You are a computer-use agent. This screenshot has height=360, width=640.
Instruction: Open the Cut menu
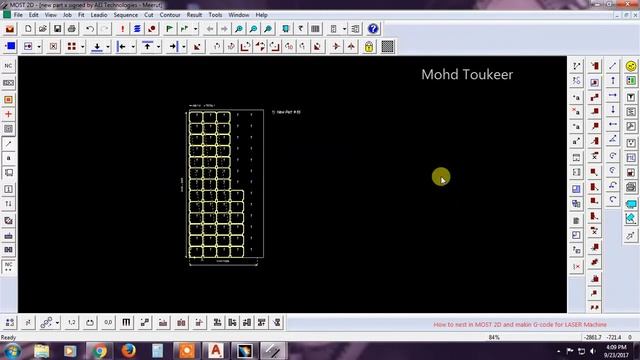click(x=149, y=15)
